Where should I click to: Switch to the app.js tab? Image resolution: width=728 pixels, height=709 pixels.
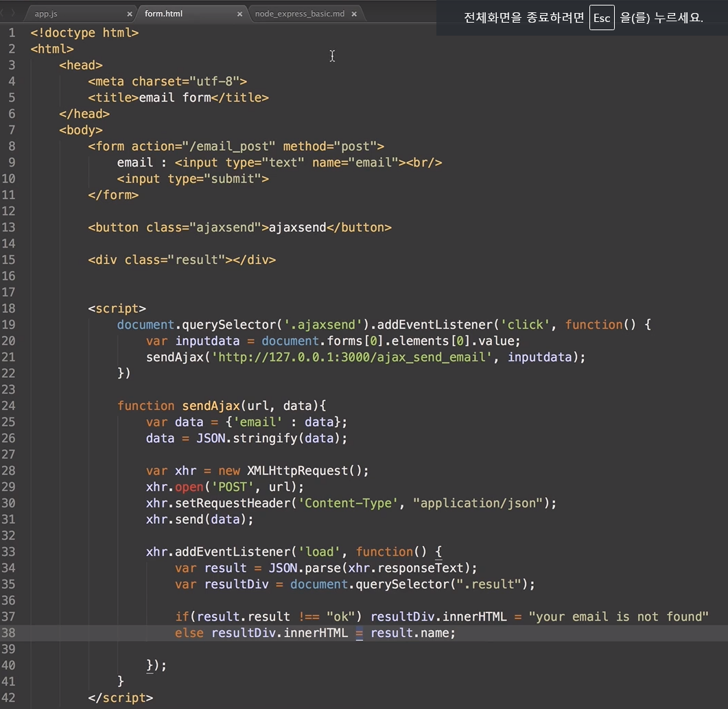46,14
